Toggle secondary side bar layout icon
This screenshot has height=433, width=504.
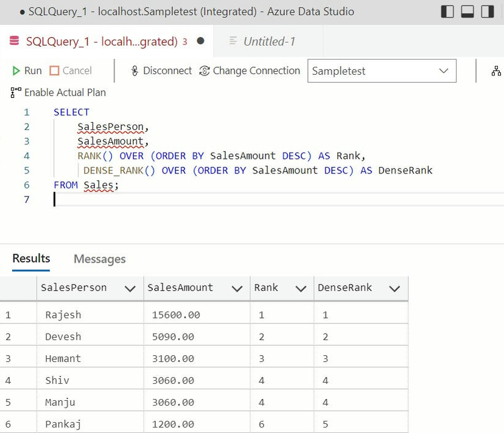click(488, 12)
